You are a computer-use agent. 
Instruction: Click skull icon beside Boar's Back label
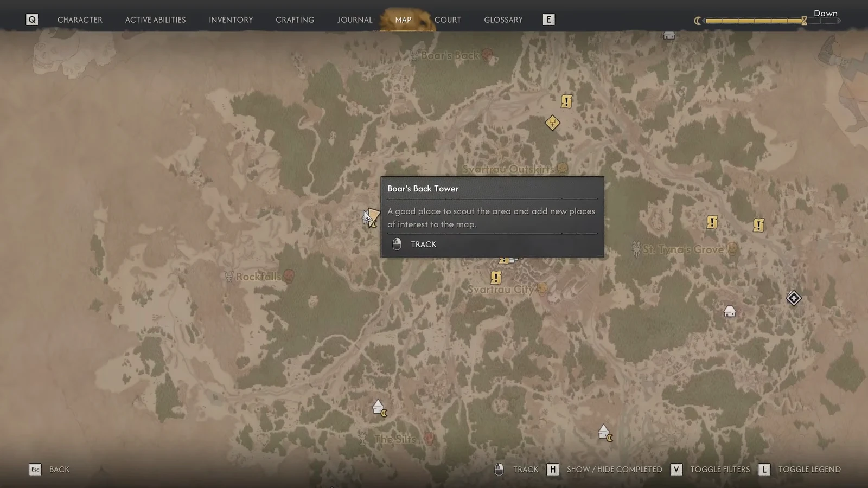pos(487,55)
